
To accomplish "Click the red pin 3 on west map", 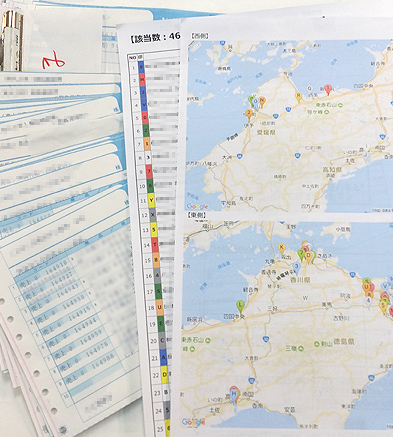I will click(328, 90).
